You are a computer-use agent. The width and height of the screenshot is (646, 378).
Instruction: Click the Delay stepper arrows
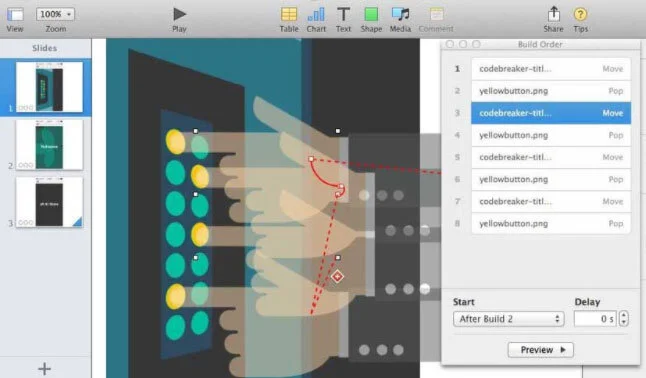coord(624,319)
